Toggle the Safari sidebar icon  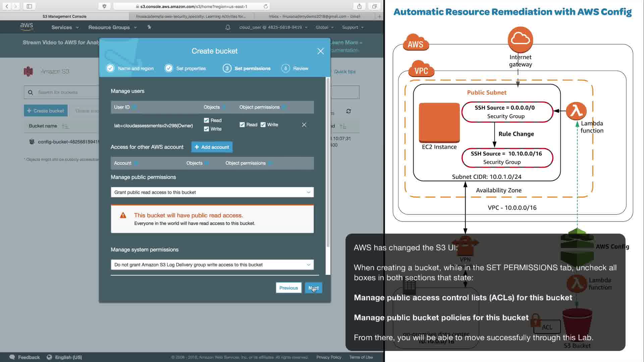coord(29,6)
